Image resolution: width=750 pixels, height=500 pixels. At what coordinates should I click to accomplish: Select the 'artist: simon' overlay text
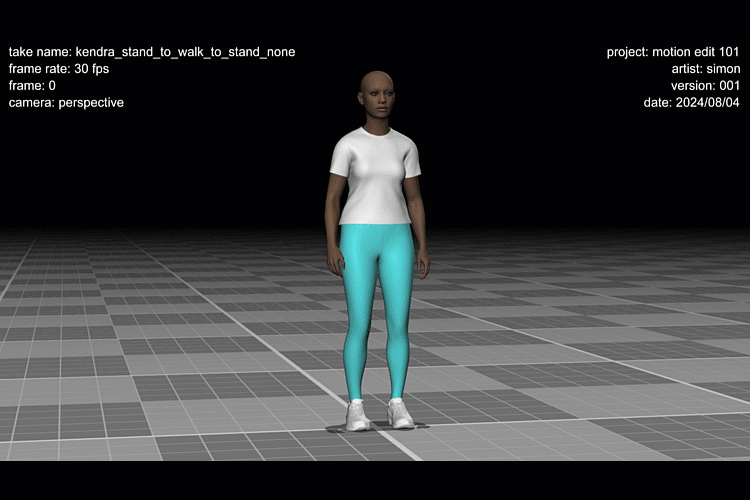(706, 69)
